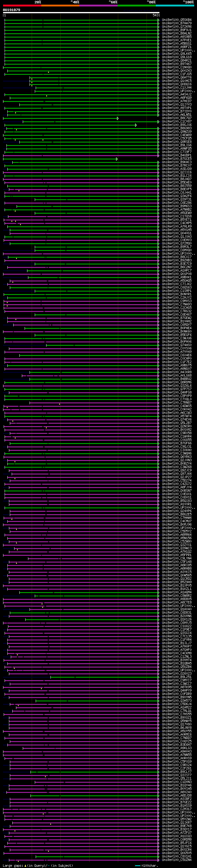Click the red 20% identity color bar
The image size is (197, 868).
tap(22, 6)
